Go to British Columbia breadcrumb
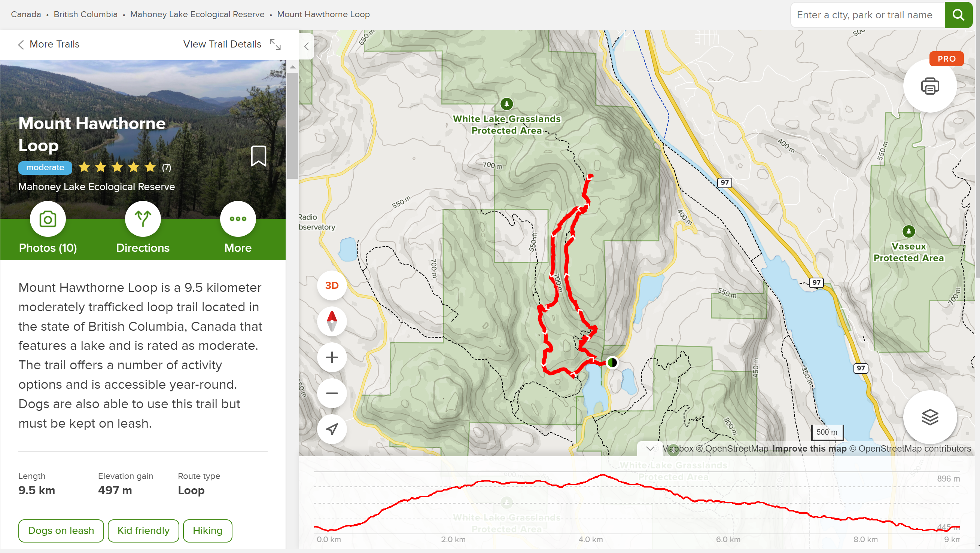This screenshot has height=553, width=980. [x=86, y=15]
